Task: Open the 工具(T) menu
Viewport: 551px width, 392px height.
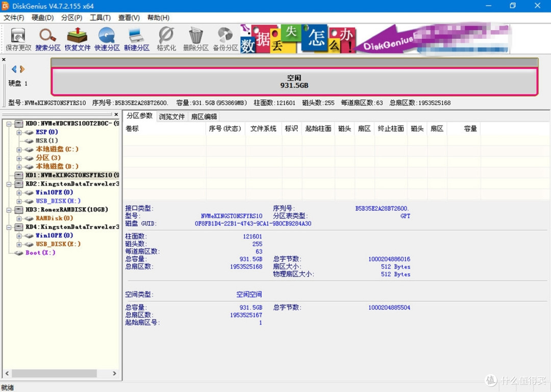Action: (100, 17)
